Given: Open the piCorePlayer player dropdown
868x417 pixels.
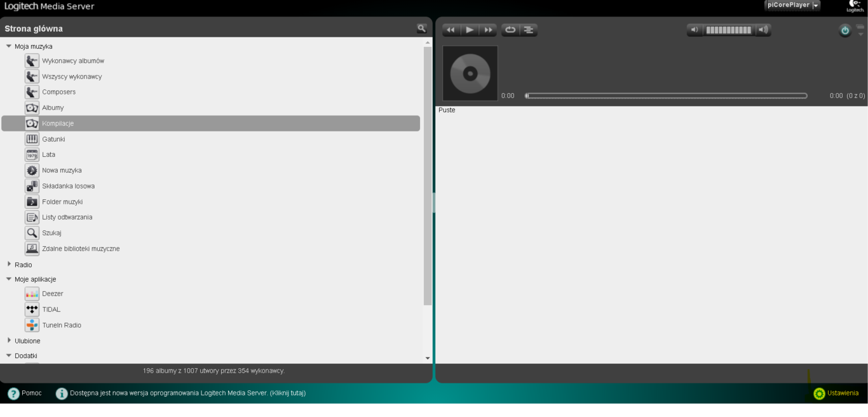Looking at the screenshot, I should click(792, 5).
